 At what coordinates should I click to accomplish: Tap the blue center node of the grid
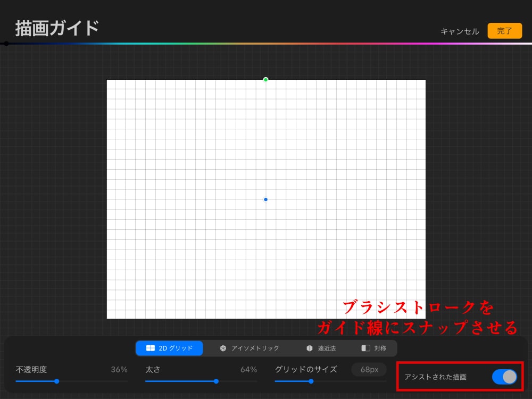click(x=265, y=199)
